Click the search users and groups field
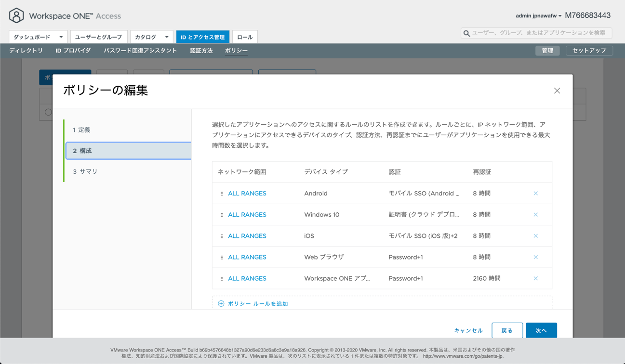Screen dimensions: 625x364 [536, 33]
